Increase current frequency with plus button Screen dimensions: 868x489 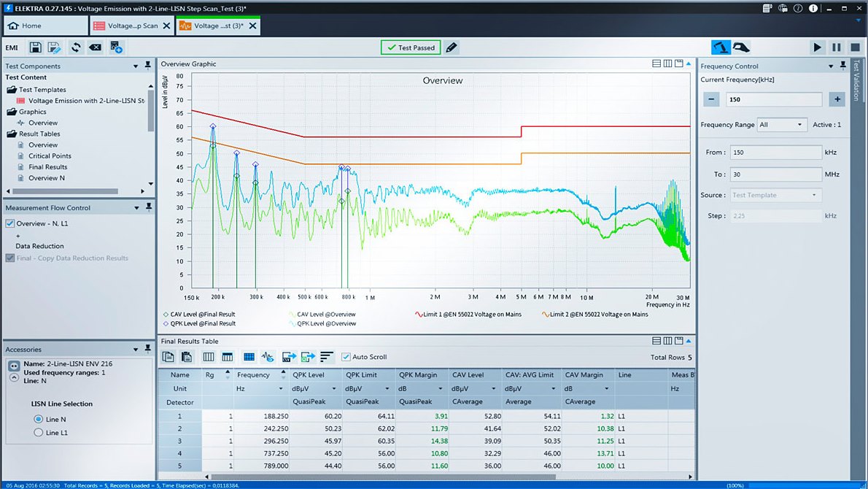click(x=837, y=99)
